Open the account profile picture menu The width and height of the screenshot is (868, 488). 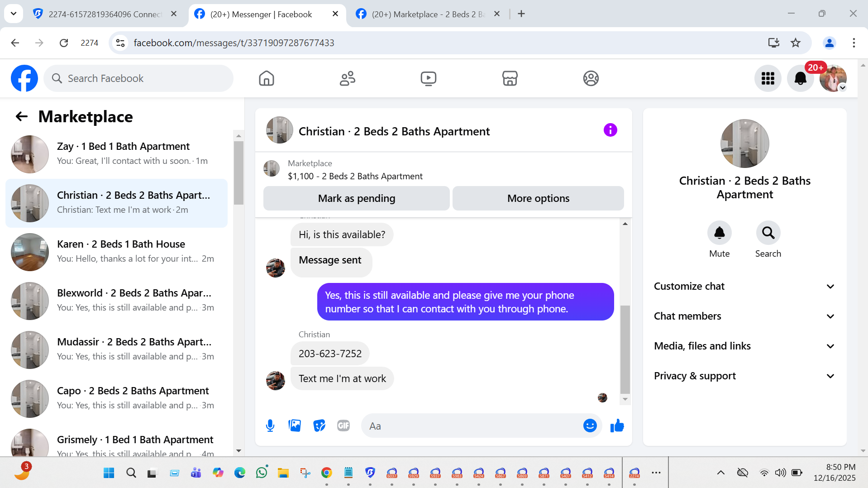click(x=833, y=78)
